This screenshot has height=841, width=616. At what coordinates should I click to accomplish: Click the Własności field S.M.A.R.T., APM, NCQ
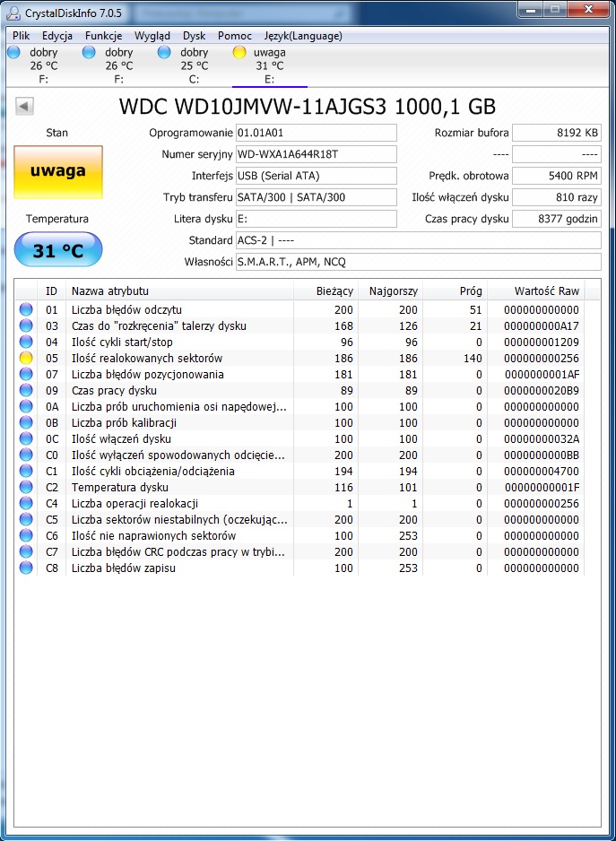pyautogui.click(x=419, y=262)
